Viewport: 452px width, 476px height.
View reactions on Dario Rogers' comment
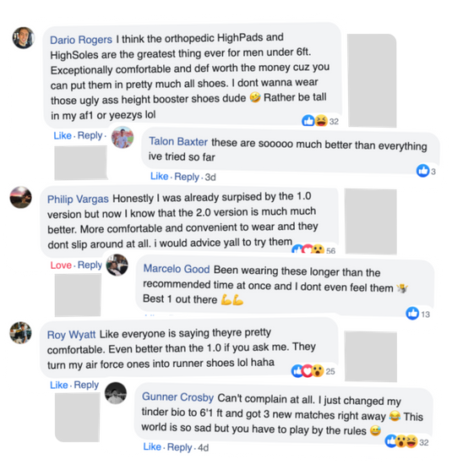320,121
